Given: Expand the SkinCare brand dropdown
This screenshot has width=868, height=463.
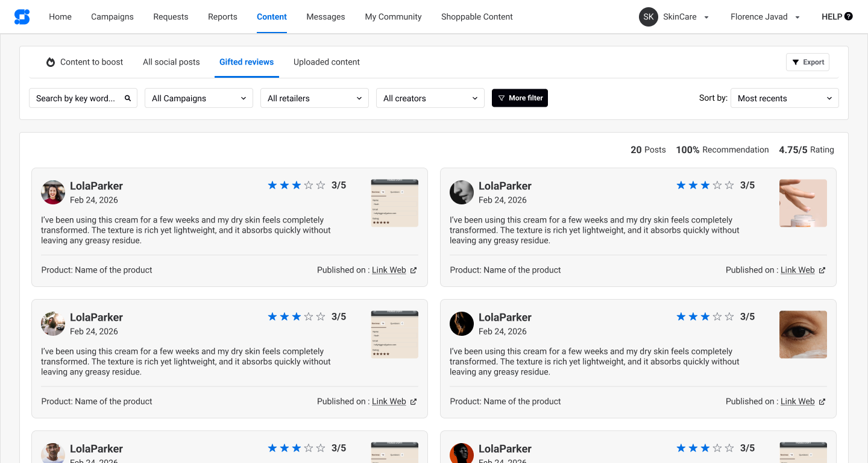Looking at the screenshot, I should (686, 17).
